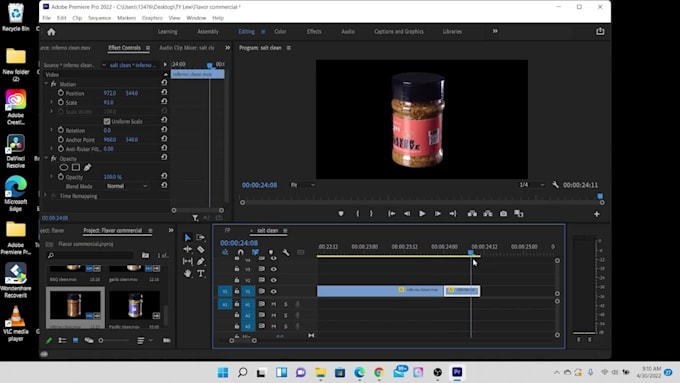The width and height of the screenshot is (680, 383).
Task: Click Position X value 972.0
Action: click(x=110, y=93)
